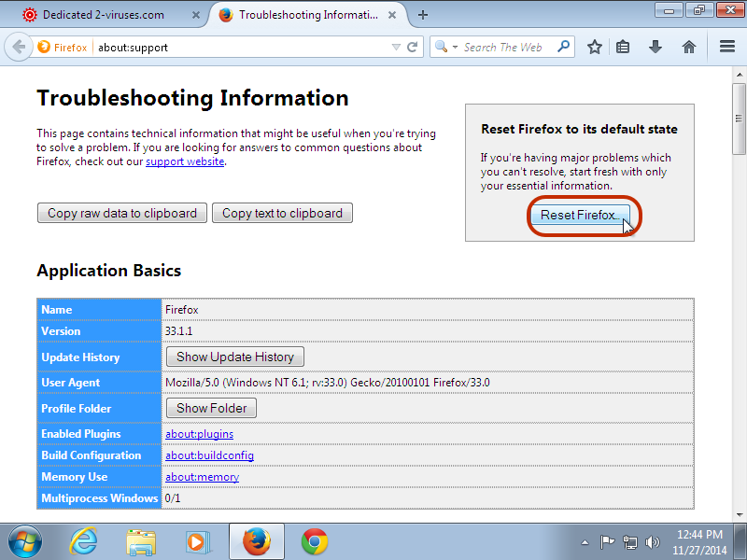Click the Firefox taskbar icon
Screen dimensions: 747x560
pos(256,541)
